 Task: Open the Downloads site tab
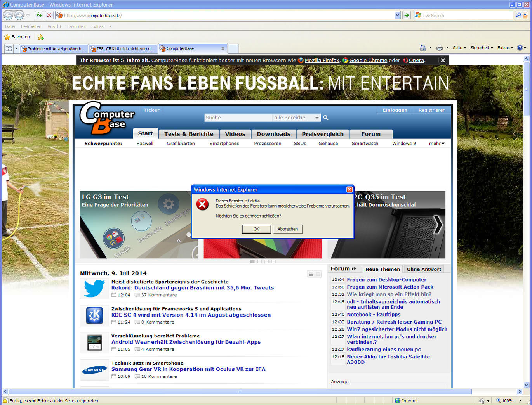[273, 134]
